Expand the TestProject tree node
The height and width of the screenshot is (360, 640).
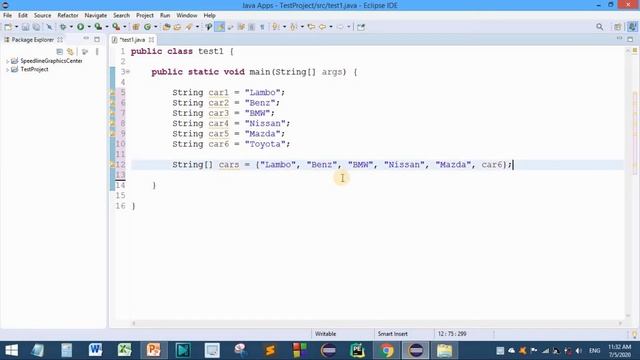(7, 70)
